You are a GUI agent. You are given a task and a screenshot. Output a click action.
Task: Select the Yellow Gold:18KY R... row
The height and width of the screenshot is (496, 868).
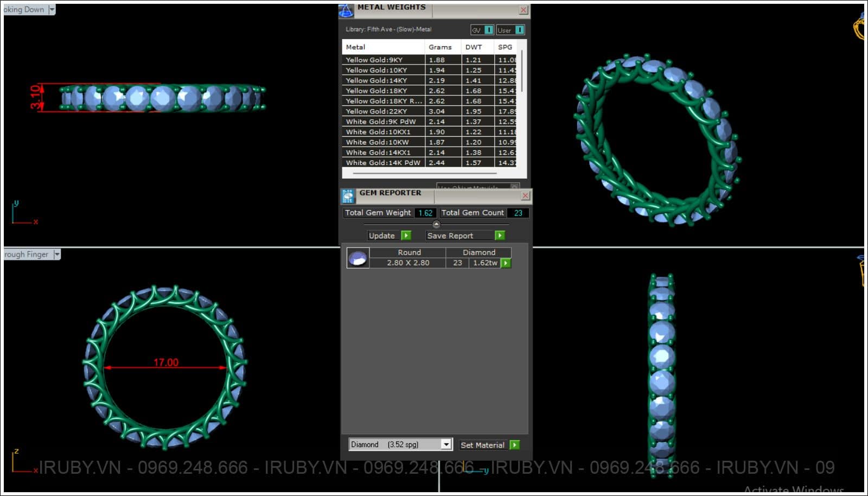tap(429, 101)
